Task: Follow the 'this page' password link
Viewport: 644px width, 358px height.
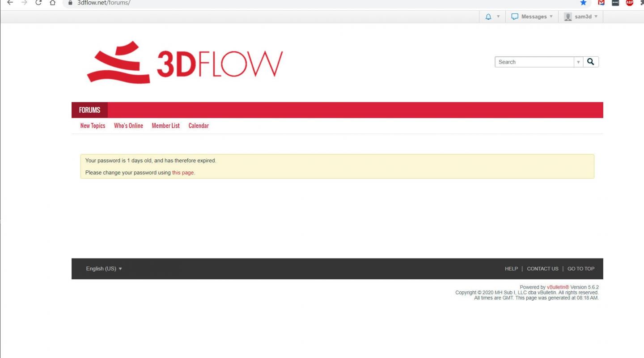Action: tap(183, 173)
